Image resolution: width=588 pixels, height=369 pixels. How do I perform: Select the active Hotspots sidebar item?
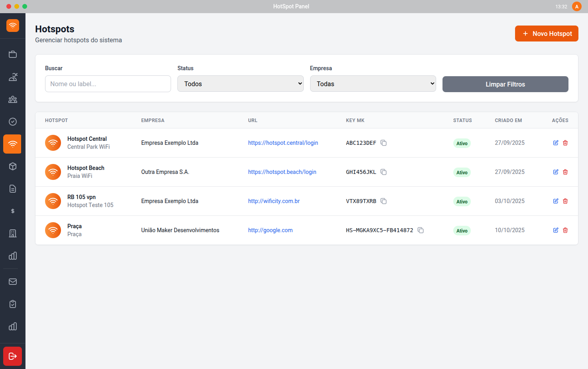pos(12,144)
